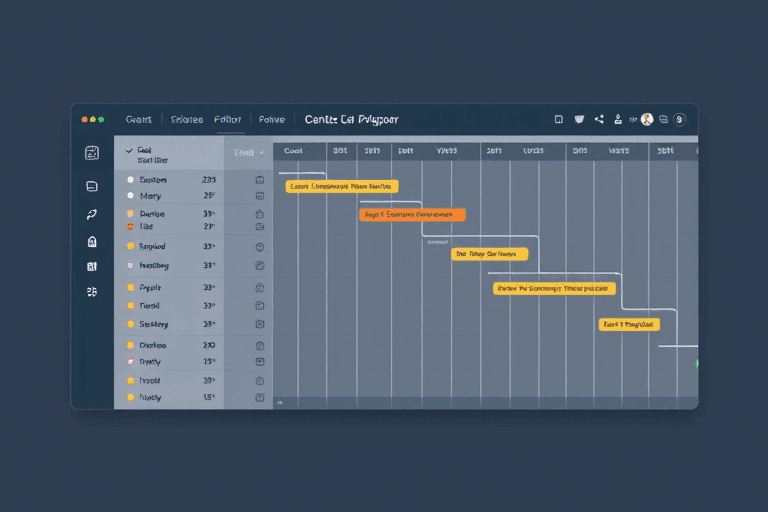Toggle the white status circle on first task row

[130, 180]
